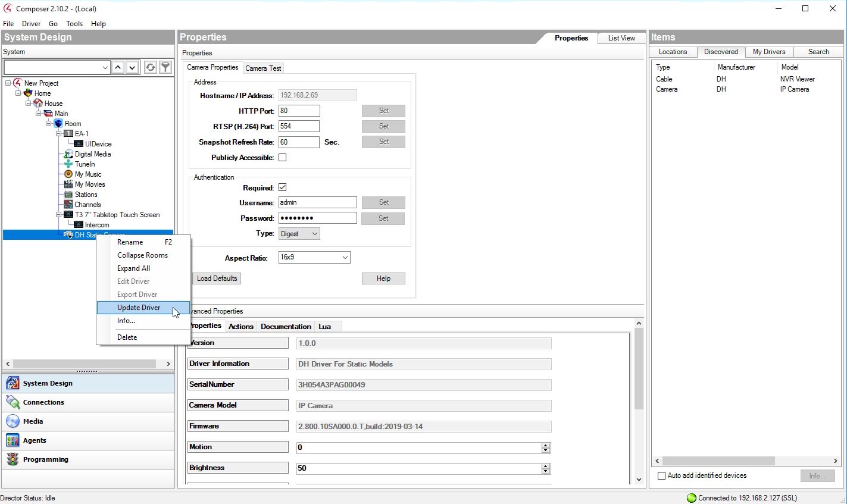Open the authentication Type dropdown
The image size is (847, 504).
315,234
